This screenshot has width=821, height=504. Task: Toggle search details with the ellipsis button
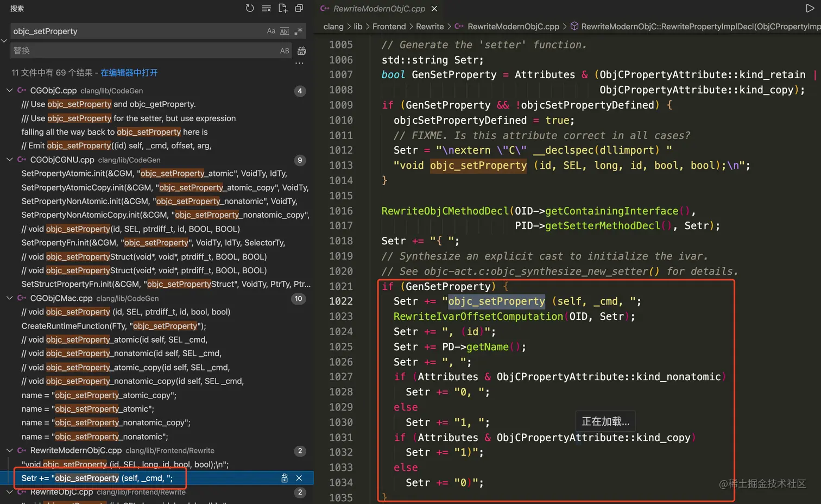[x=299, y=63]
